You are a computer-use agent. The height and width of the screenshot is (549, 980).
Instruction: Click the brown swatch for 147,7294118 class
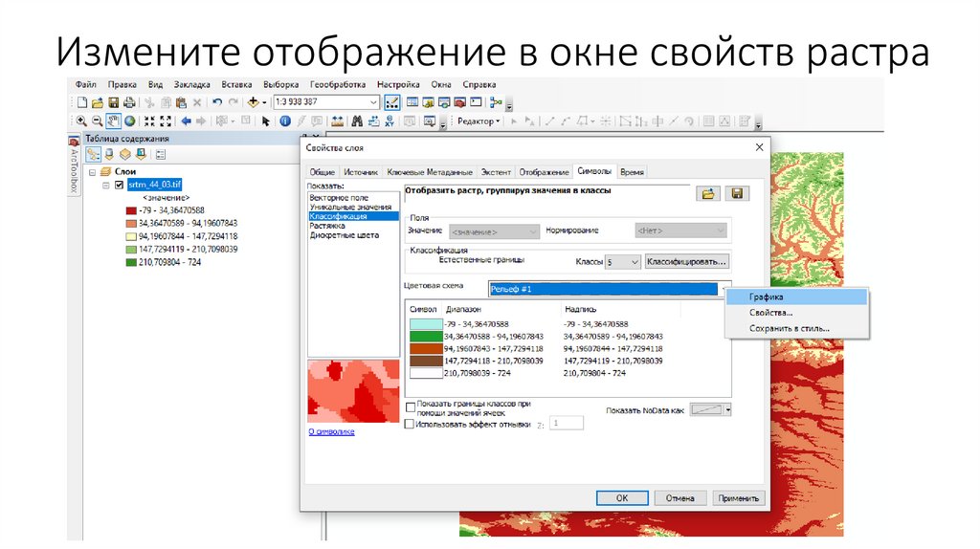coord(426,361)
